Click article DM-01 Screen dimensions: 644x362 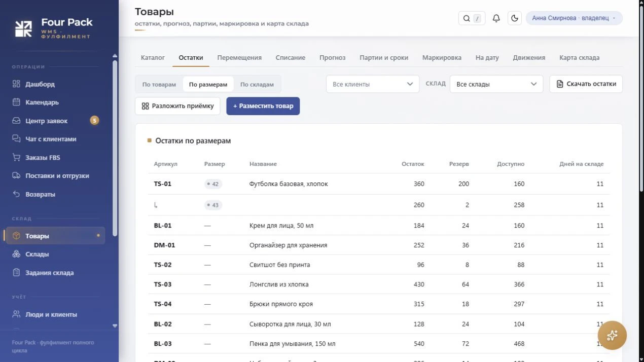point(165,245)
